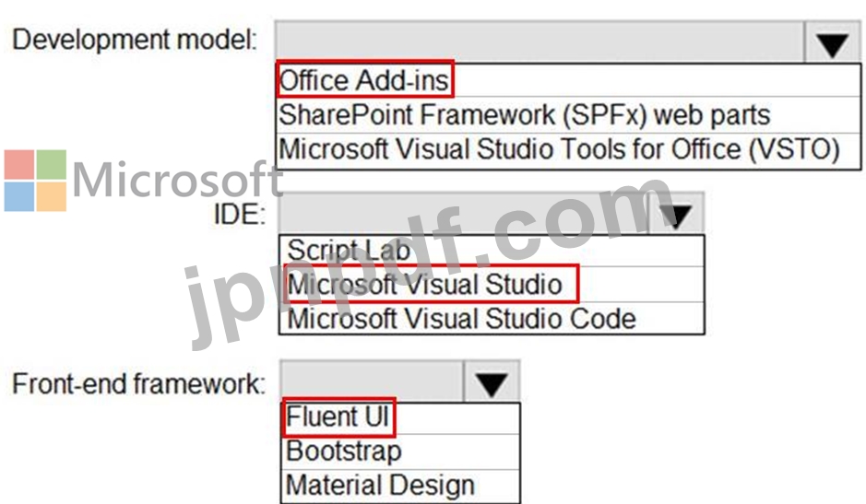Viewport: 866px width, 504px height.
Task: Click the IDE label
Action: [240, 214]
